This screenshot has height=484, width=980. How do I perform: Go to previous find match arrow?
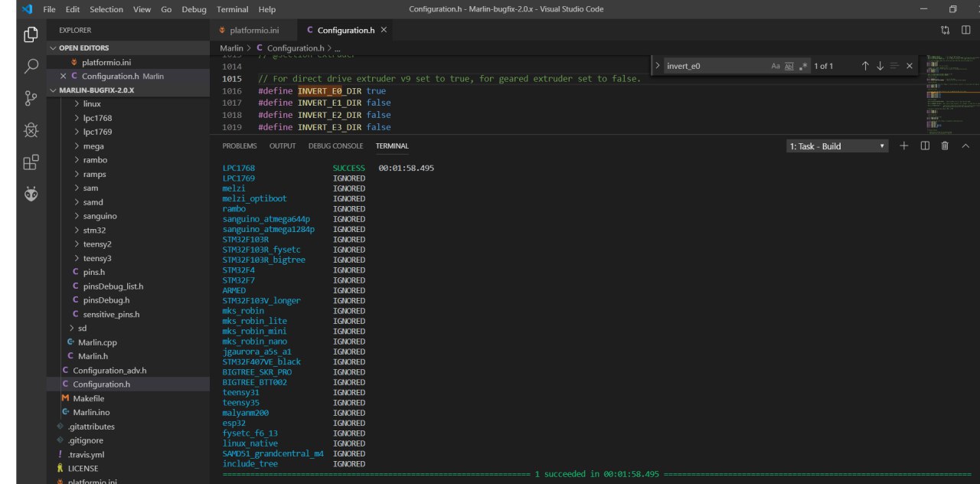coord(865,66)
